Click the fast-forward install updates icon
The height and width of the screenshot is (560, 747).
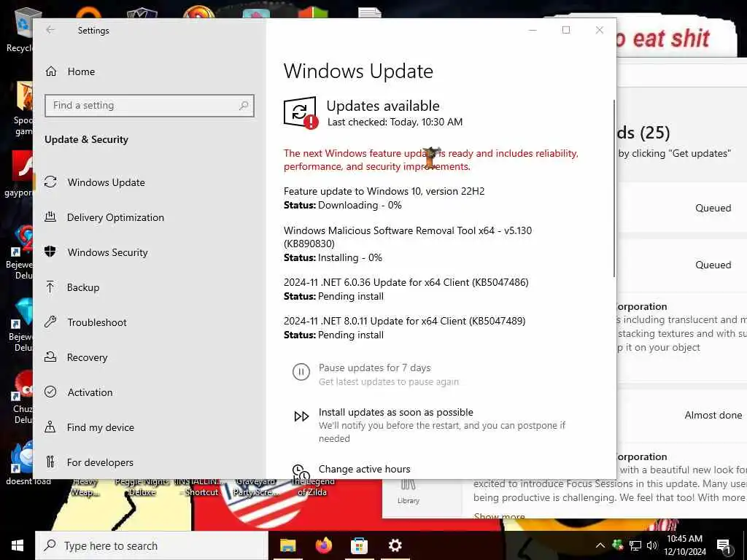coord(301,416)
